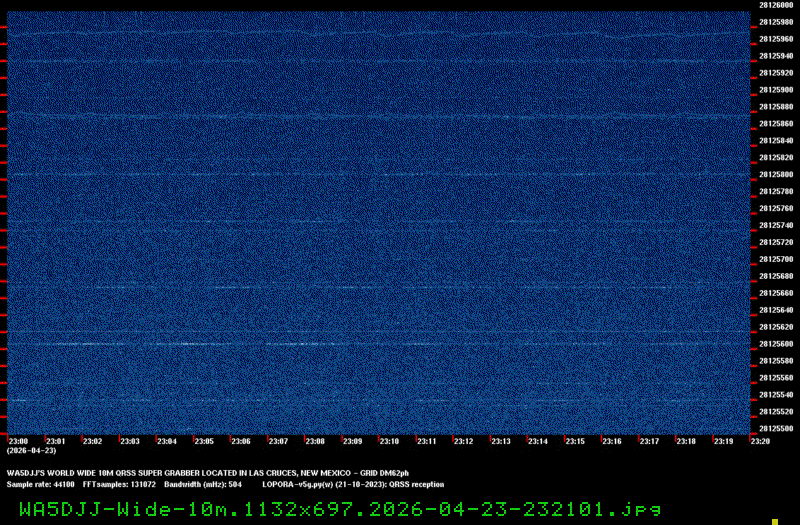The width and height of the screenshot is (800, 525).
Task: Select the 23:16 time axis marker
Action: 612,441
